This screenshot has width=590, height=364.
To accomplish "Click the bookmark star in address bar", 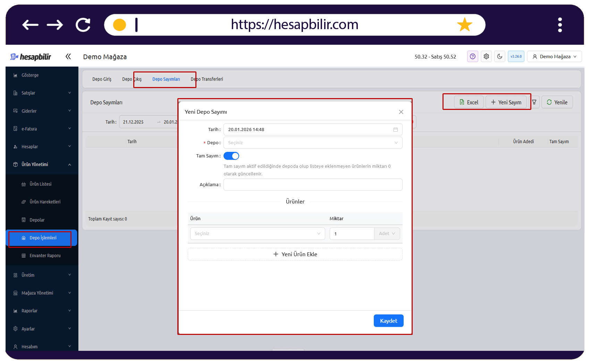I will click(464, 25).
